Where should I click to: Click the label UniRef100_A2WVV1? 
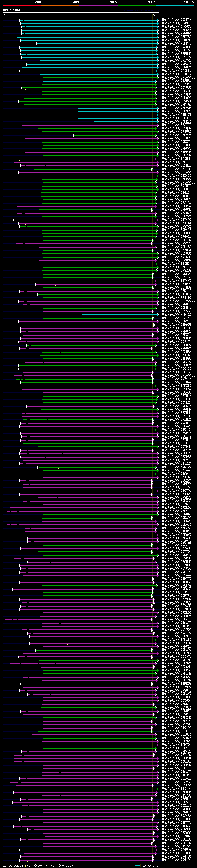point(177,216)
